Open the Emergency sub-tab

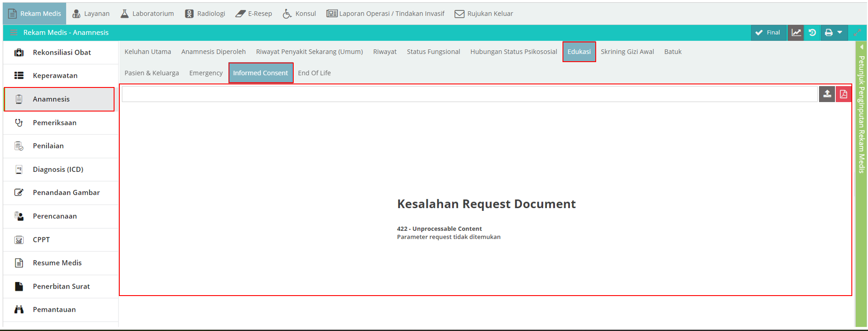(206, 73)
